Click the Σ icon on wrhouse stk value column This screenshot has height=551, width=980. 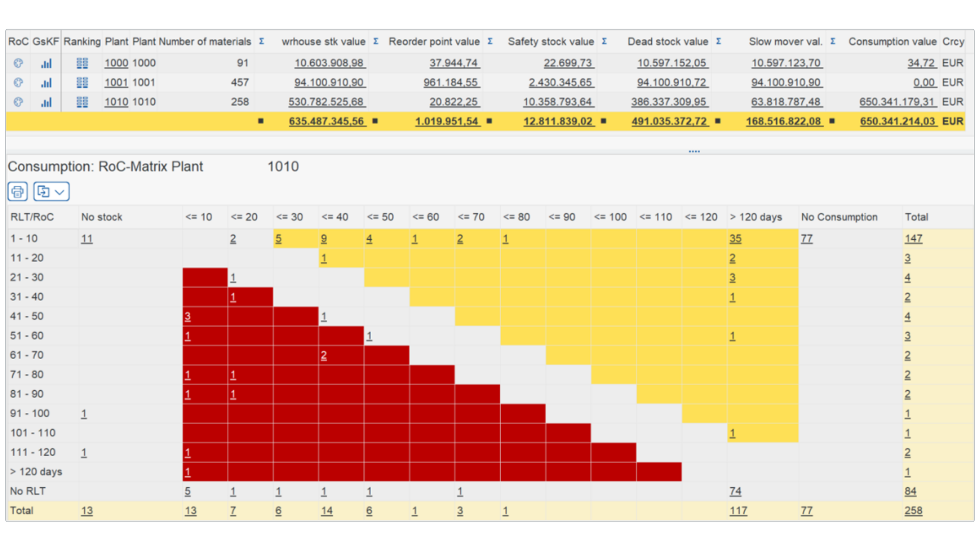click(376, 42)
